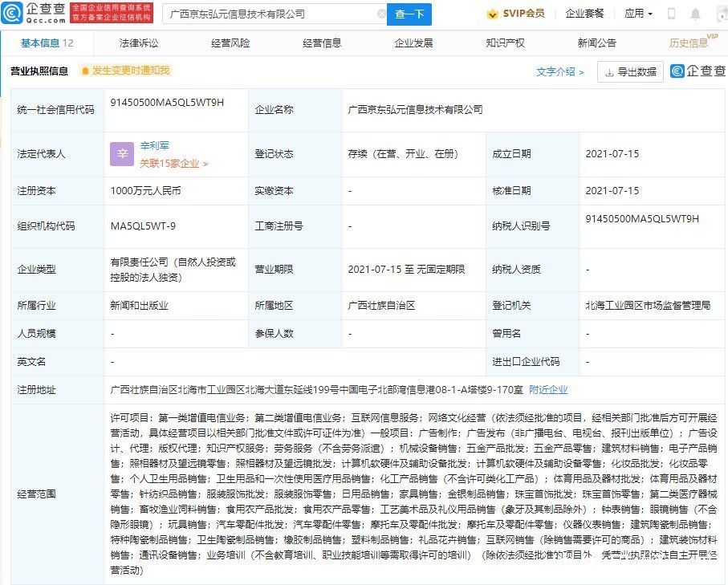Click the 英文名 label cell
Viewport: 728px width, 585px height.
57,362
